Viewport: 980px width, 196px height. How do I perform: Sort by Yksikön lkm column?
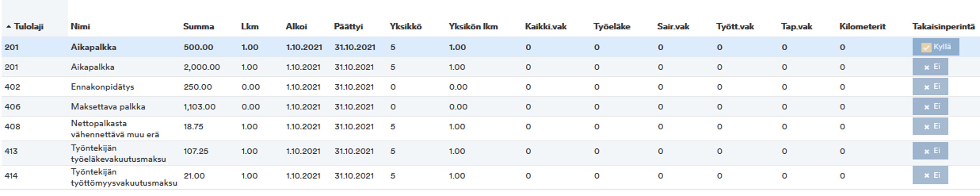[473, 27]
